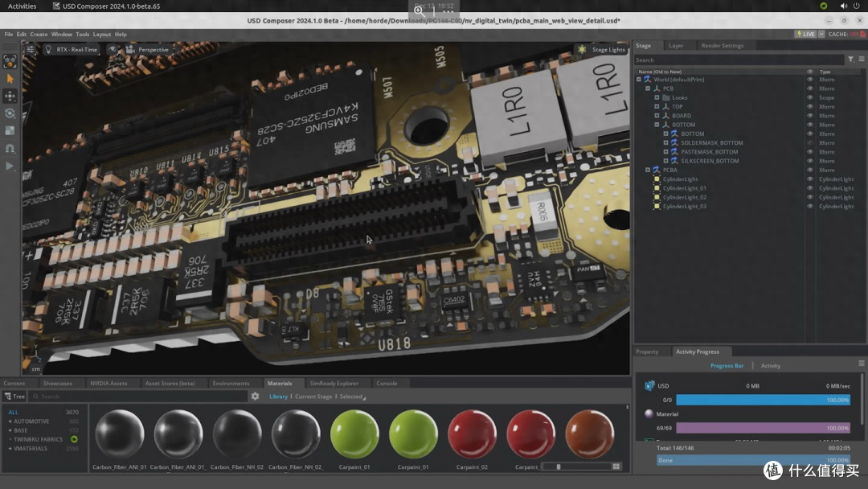Image resolution: width=868 pixels, height=489 pixels.
Task: Show Current Stage materials
Action: click(x=313, y=397)
